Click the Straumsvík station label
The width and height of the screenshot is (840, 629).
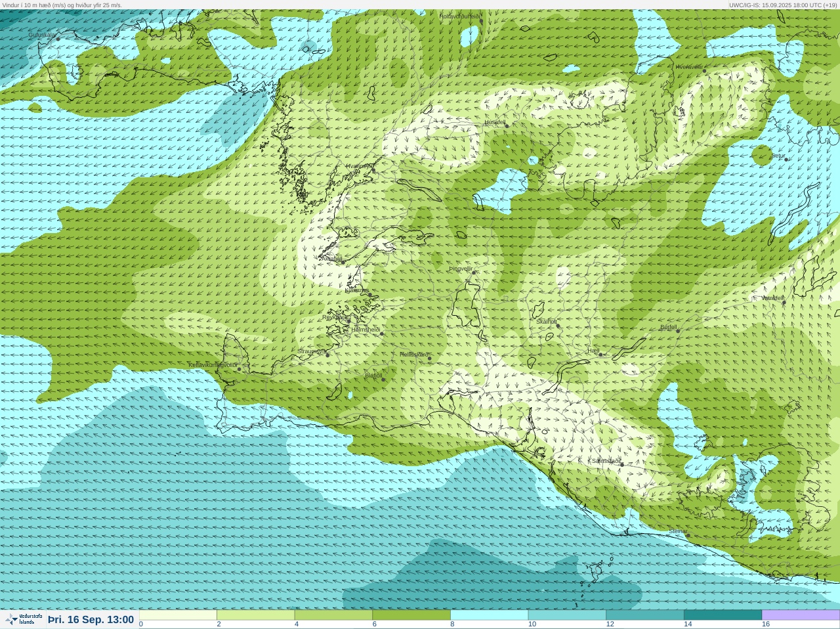pyautogui.click(x=312, y=351)
